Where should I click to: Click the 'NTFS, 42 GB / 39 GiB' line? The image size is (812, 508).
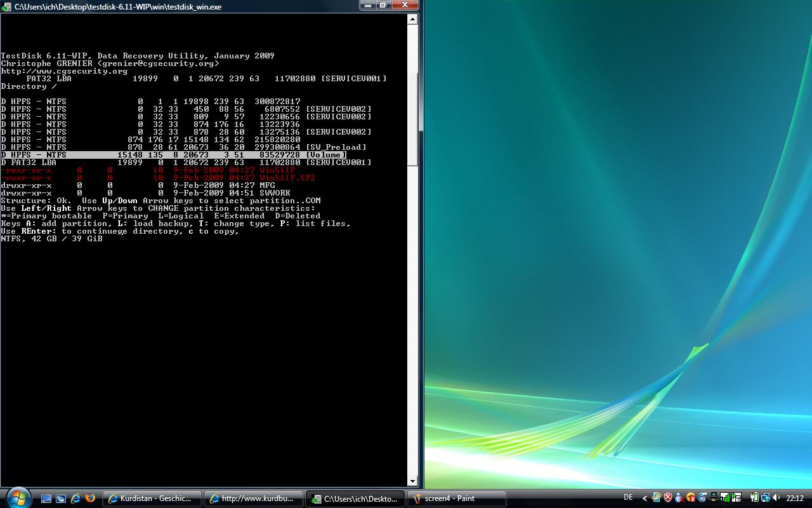(51, 239)
